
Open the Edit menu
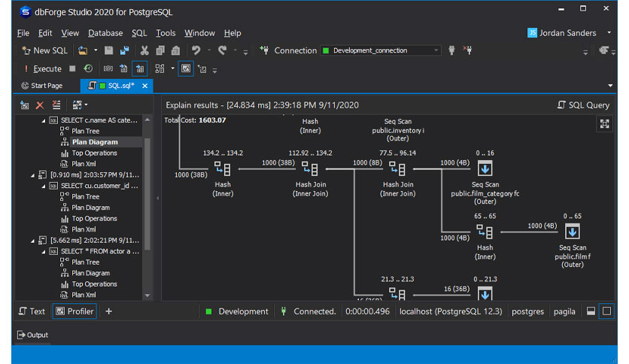click(45, 33)
